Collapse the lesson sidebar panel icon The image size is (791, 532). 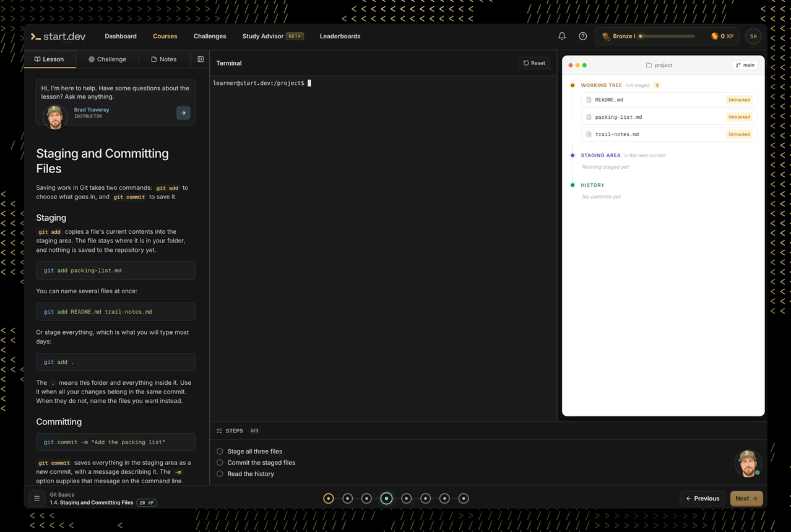pyautogui.click(x=201, y=59)
